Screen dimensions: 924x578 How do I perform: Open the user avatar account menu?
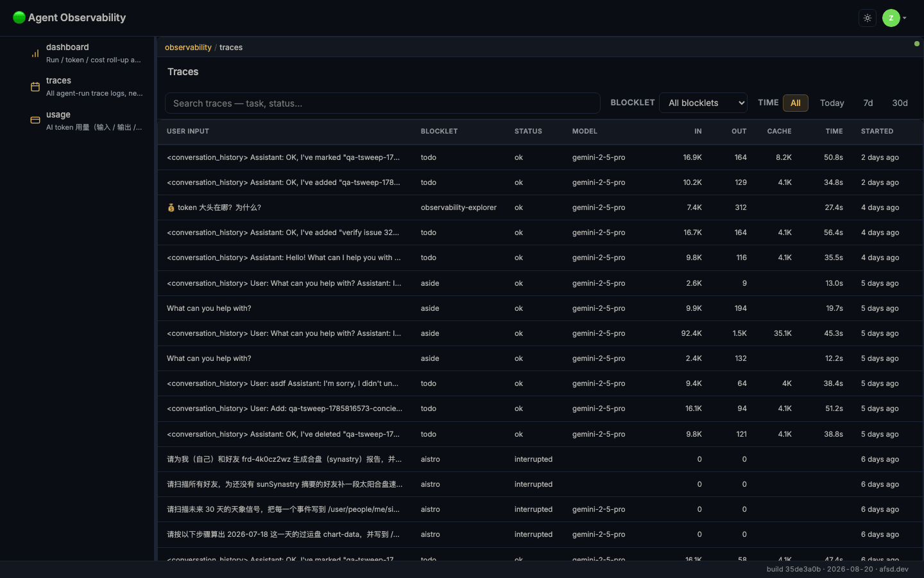(x=894, y=18)
